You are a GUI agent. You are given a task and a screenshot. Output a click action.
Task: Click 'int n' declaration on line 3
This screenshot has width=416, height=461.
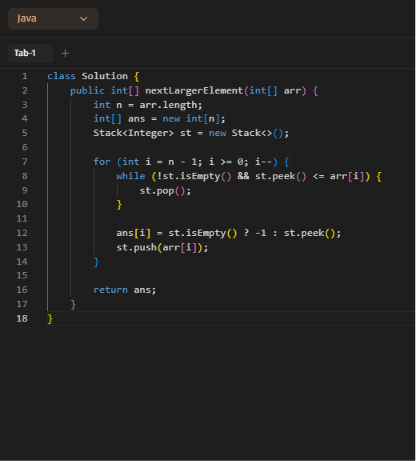[108, 105]
